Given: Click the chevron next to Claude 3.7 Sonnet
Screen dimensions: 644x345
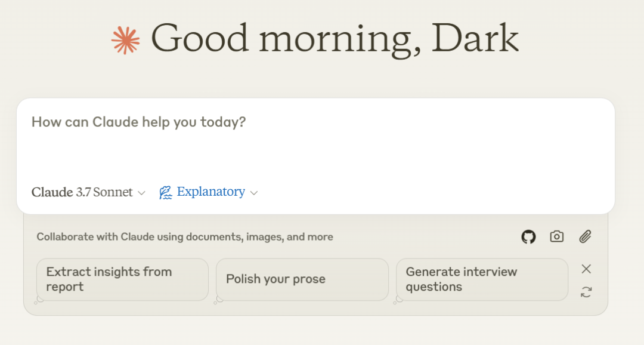Looking at the screenshot, I should coord(141,193).
